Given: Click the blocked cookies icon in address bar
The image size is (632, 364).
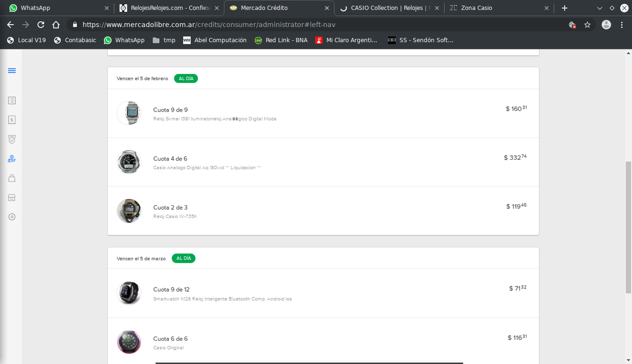Looking at the screenshot, I should (572, 25).
